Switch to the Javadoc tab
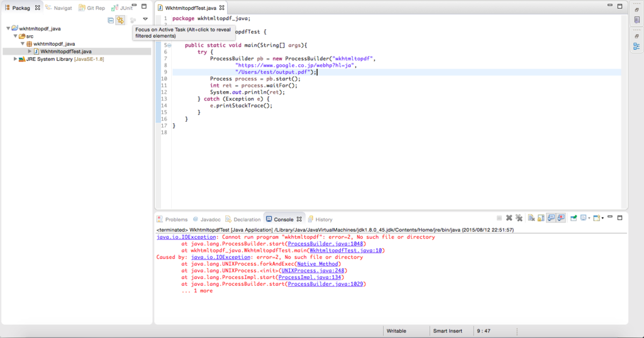The width and height of the screenshot is (644, 338). click(x=206, y=219)
